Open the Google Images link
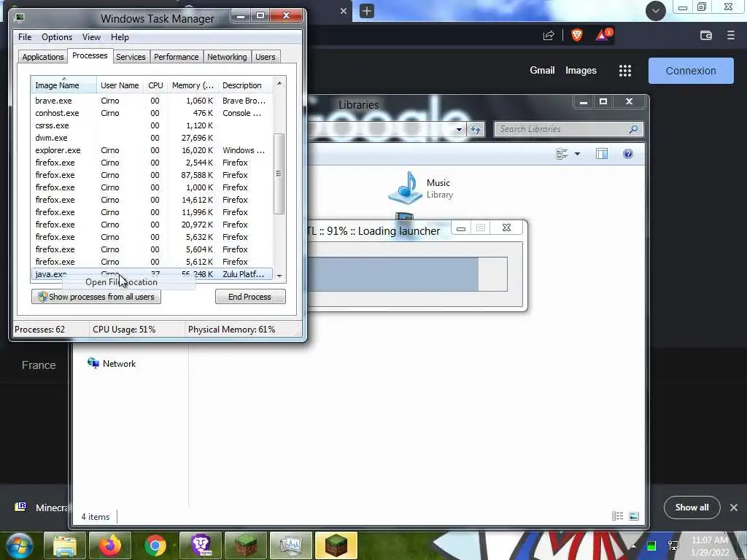Image resolution: width=747 pixels, height=560 pixels. click(581, 71)
